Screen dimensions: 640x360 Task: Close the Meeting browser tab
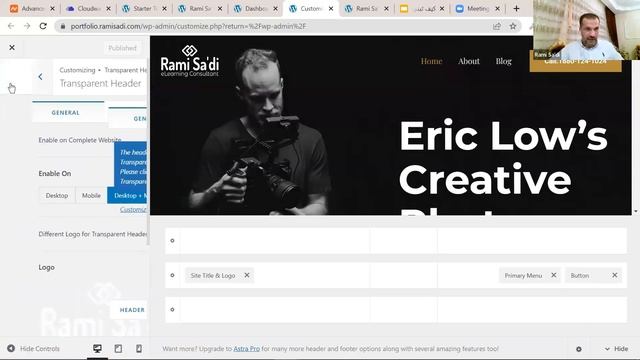tap(498, 9)
